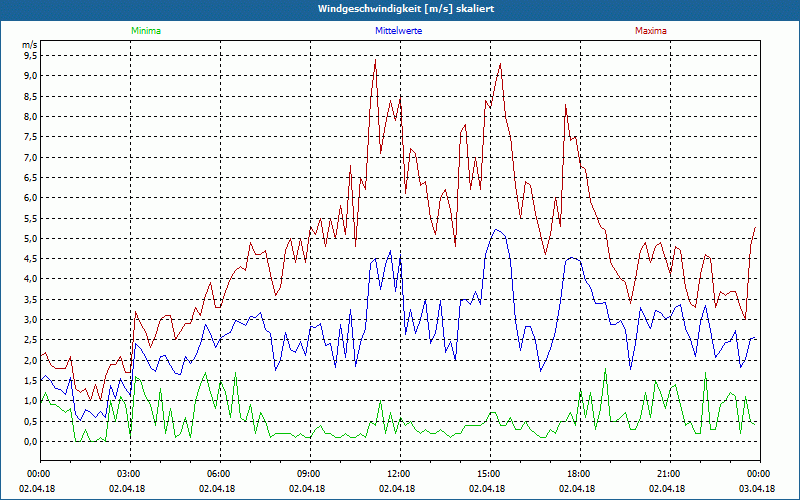Image resolution: width=800 pixels, height=500 pixels.
Task: Click the chart title Windgeschwindigkeit [m/s] skaliert
Action: tap(406, 9)
